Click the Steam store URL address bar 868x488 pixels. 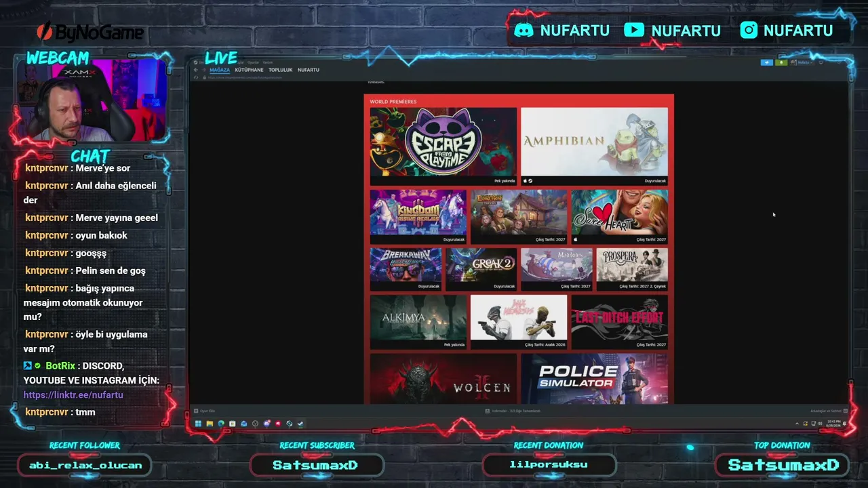point(244,78)
